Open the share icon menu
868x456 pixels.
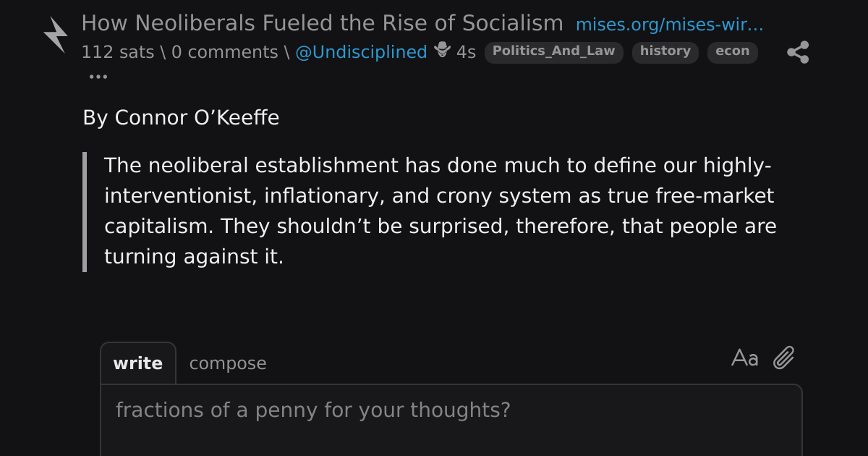click(x=798, y=52)
